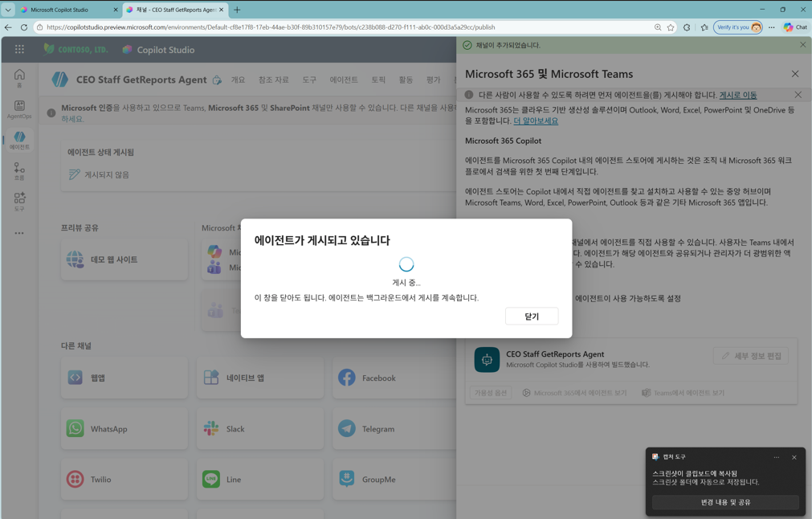
Task: Select the GroupMe channel card
Action: 394,479
